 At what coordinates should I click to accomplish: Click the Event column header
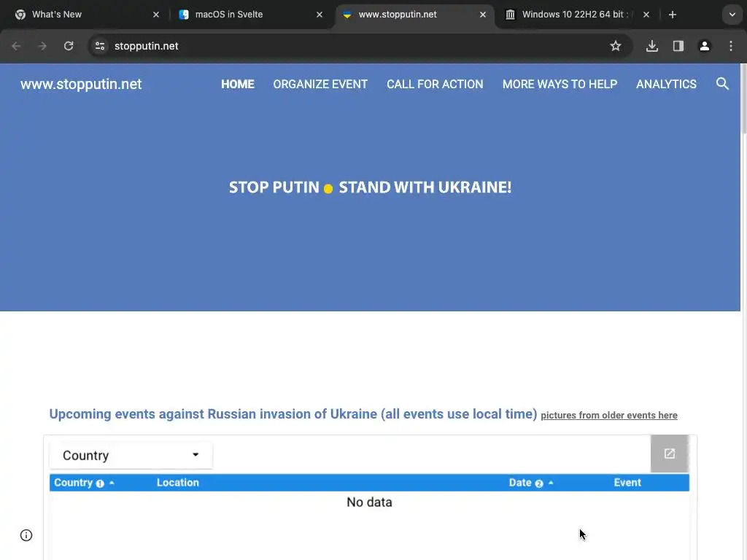tap(627, 483)
